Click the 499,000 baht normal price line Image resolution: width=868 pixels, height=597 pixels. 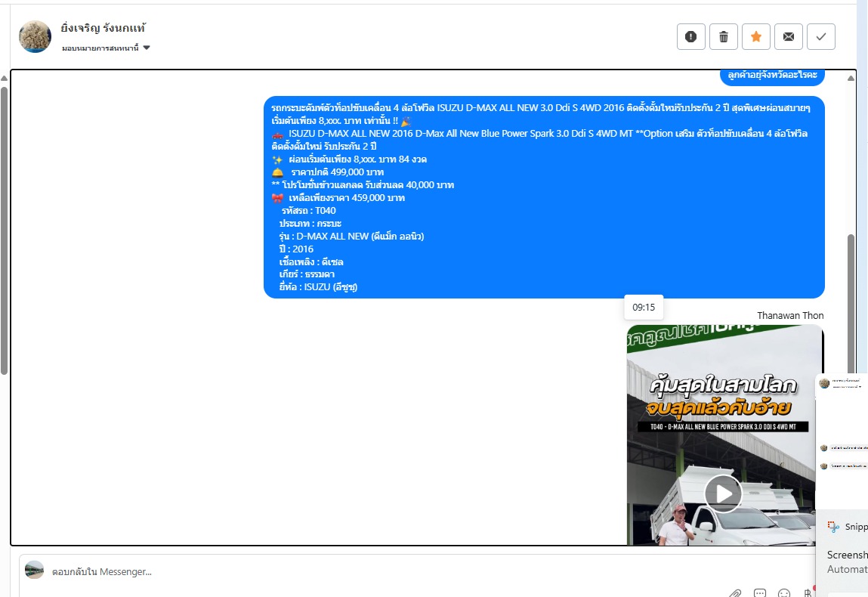pyautogui.click(x=328, y=172)
